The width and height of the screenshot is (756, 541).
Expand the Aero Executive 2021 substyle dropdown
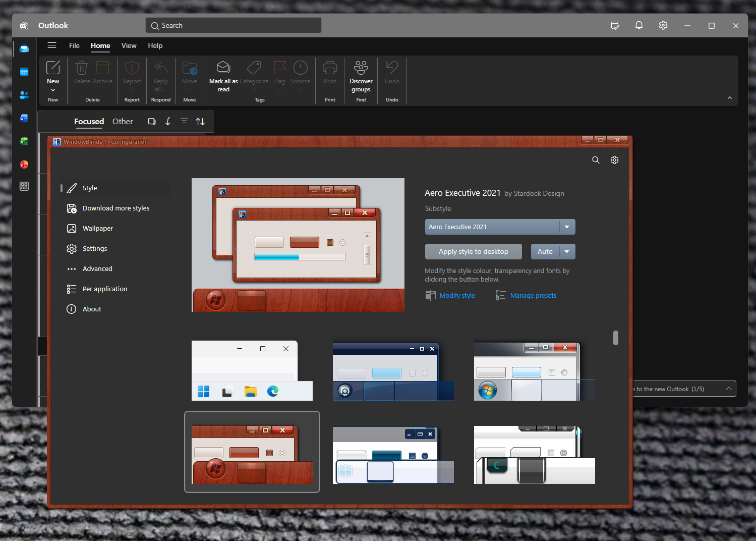click(x=567, y=227)
